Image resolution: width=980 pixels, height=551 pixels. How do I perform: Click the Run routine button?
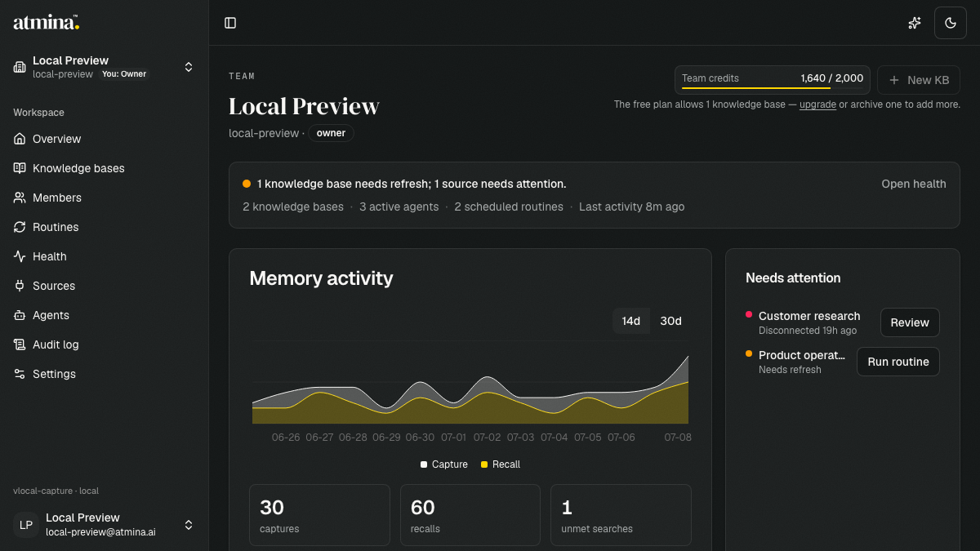click(898, 362)
